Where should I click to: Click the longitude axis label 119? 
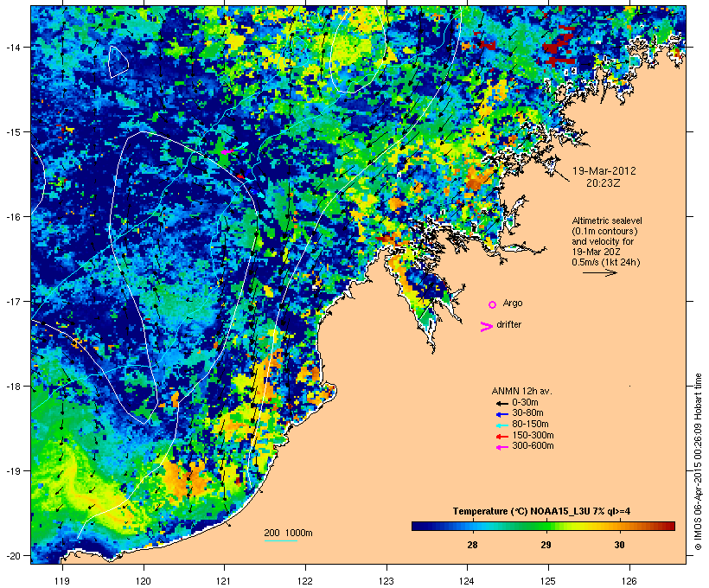62,581
